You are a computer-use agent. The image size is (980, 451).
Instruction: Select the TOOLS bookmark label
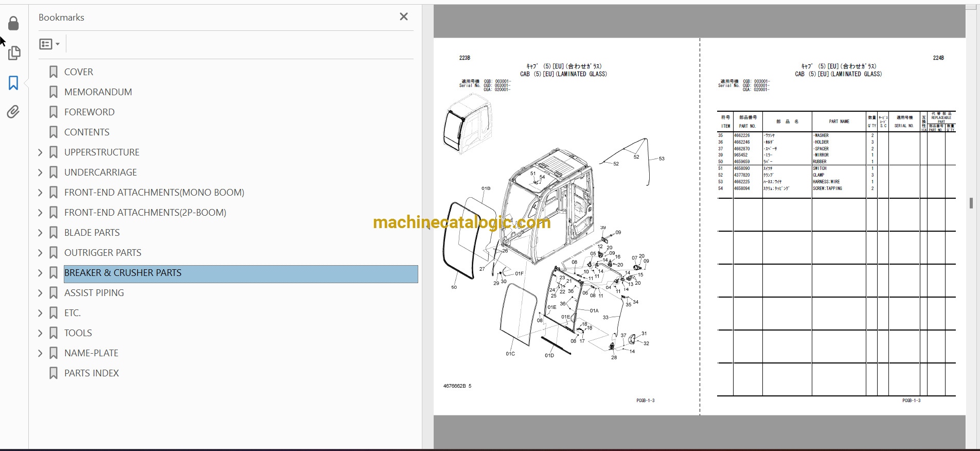click(x=78, y=333)
